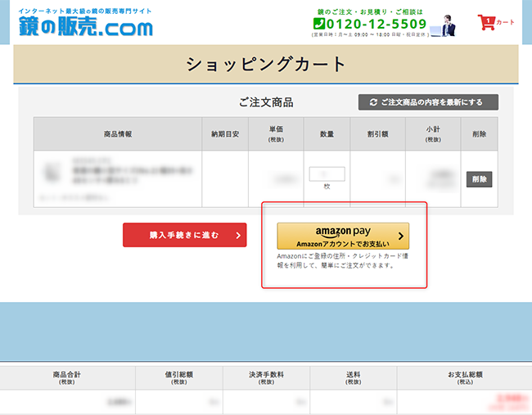This screenshot has width=532, height=415.
Task: Click the white chevron on 購入手続きに進む
Action: coord(237,236)
